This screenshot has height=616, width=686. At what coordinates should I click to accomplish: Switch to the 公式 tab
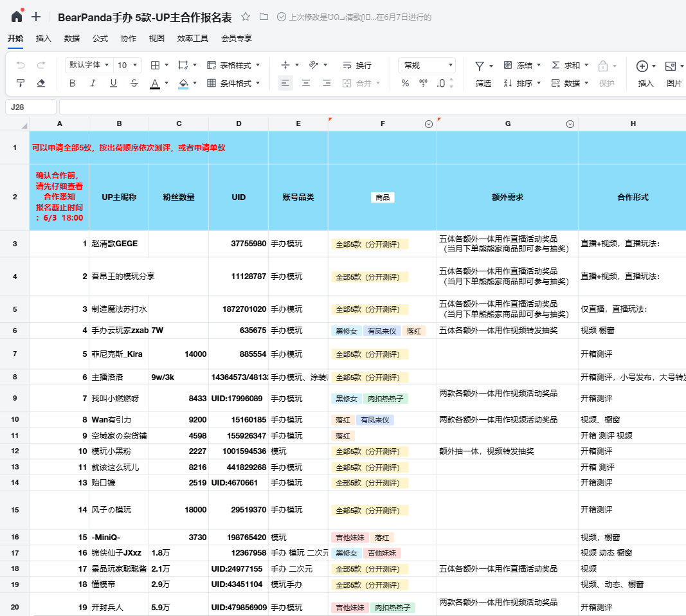100,39
